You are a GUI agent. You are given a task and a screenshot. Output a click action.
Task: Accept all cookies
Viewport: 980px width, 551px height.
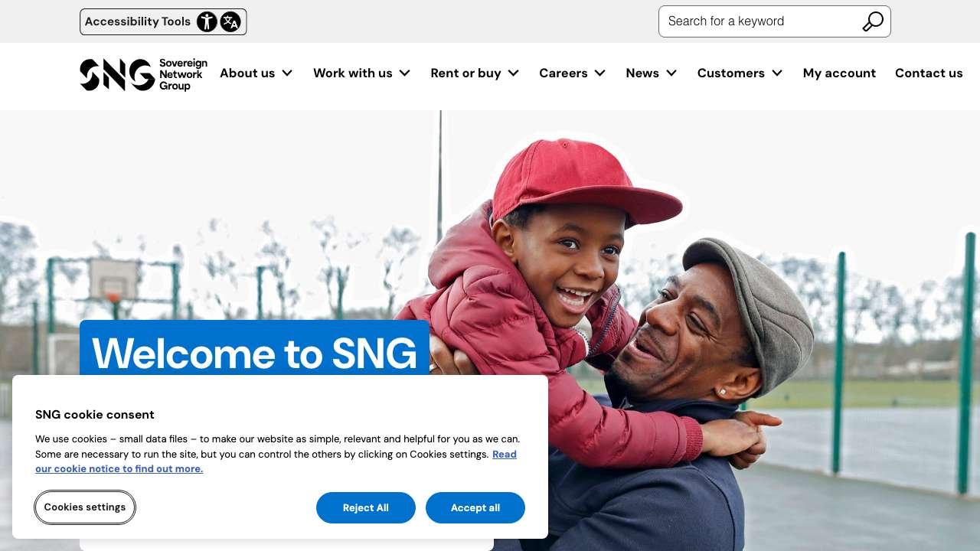point(475,508)
